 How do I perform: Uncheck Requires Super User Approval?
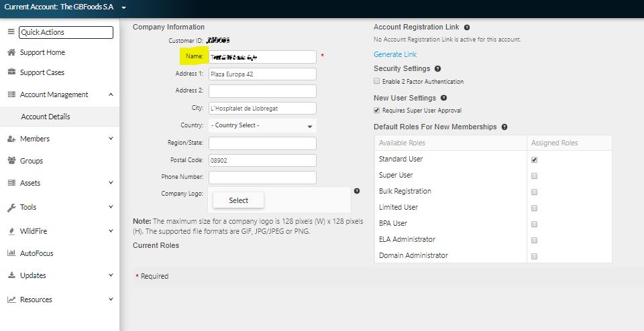pyautogui.click(x=376, y=111)
